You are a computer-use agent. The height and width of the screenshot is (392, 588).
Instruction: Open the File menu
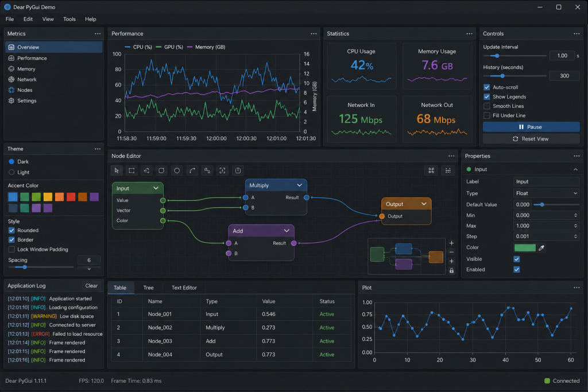tap(10, 19)
